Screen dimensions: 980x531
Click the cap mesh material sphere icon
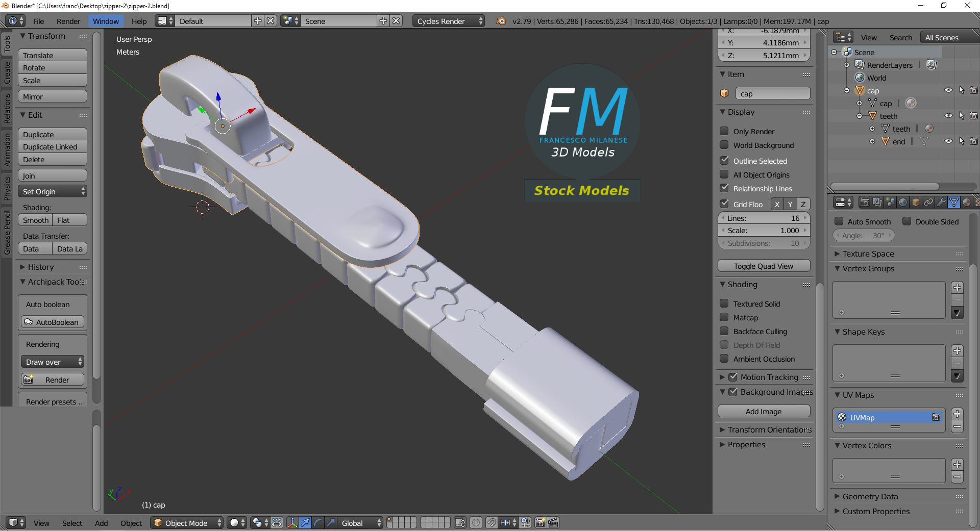911,103
